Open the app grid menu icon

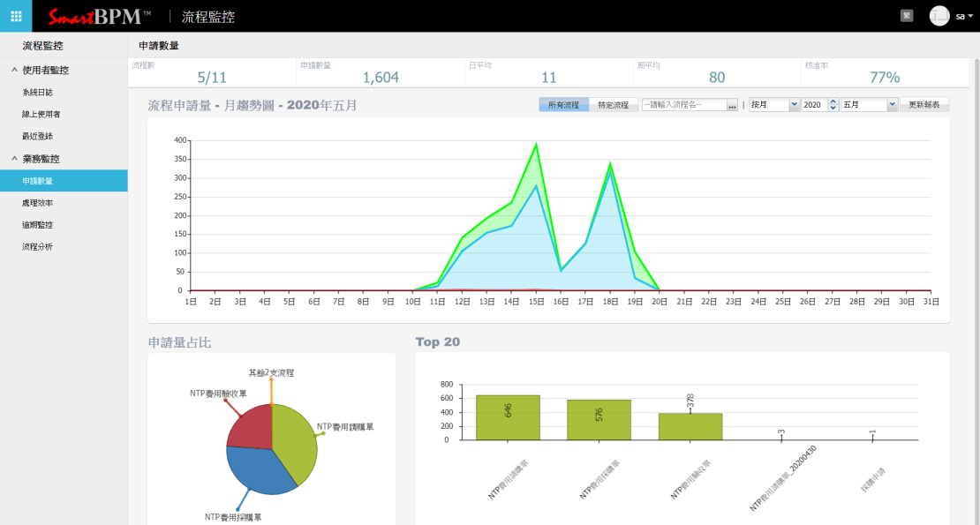coord(16,16)
